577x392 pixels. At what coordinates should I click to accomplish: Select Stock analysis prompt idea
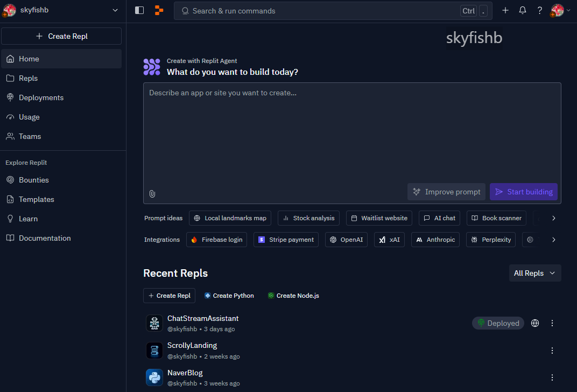pos(308,218)
